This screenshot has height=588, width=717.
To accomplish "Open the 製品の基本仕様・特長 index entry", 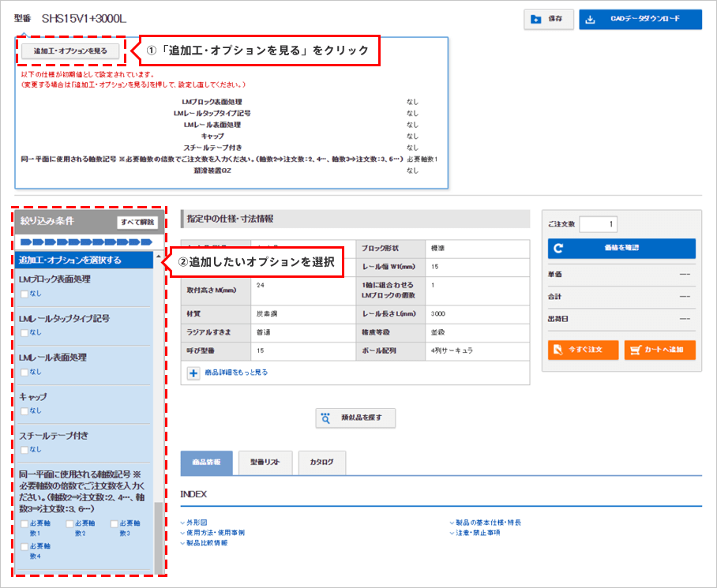I will (487, 522).
